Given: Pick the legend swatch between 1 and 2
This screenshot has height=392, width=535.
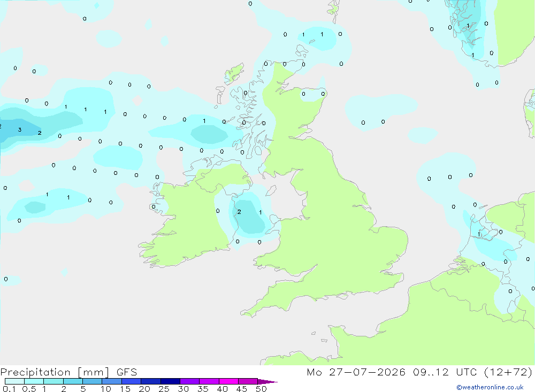Looking at the screenshot, I should 53,381.
